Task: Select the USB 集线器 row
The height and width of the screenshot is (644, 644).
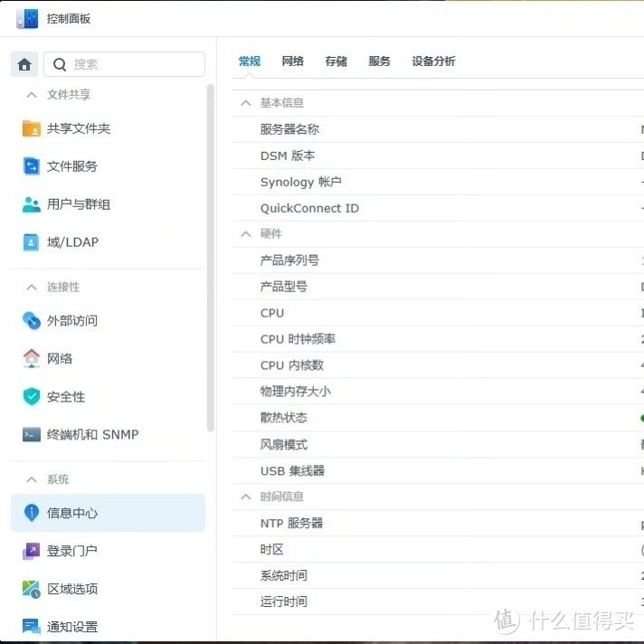Action: point(438,470)
